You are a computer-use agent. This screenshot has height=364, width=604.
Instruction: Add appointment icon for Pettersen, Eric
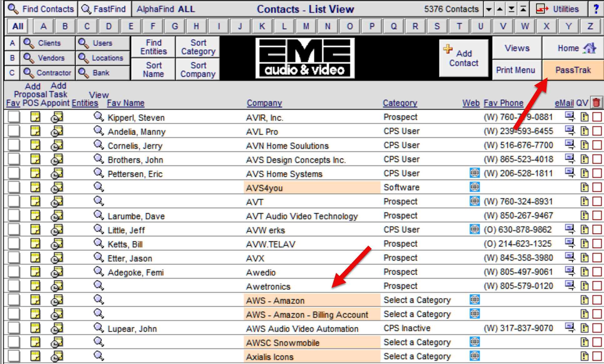57,173
